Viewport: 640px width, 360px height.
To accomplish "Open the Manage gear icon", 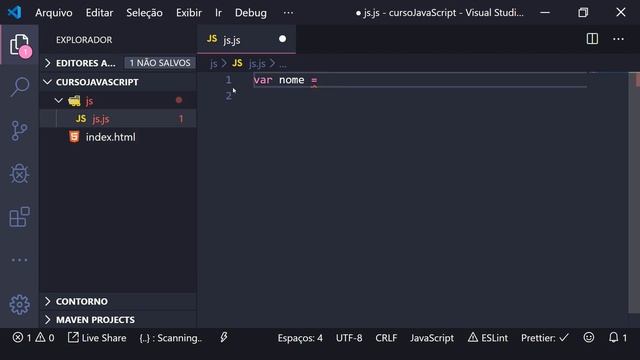I will point(20,304).
